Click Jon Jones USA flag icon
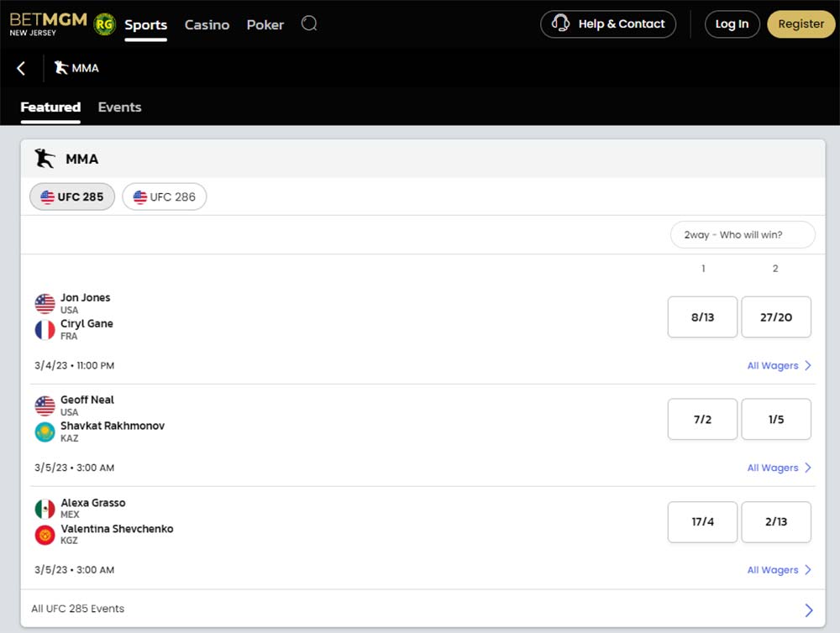Screen dimensions: 840x633 click(45, 304)
